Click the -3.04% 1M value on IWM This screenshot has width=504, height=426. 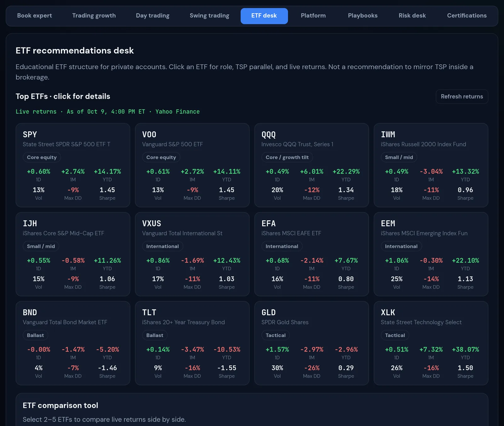click(x=431, y=172)
